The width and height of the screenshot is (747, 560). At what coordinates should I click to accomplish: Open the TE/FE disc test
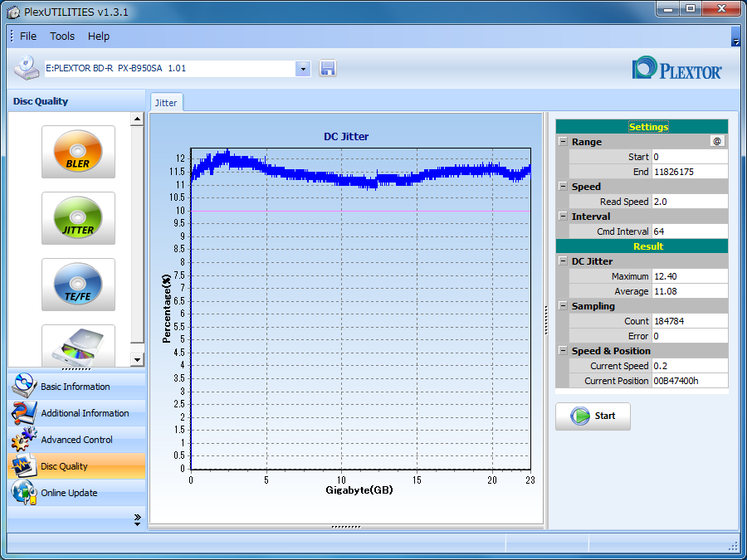click(x=78, y=285)
